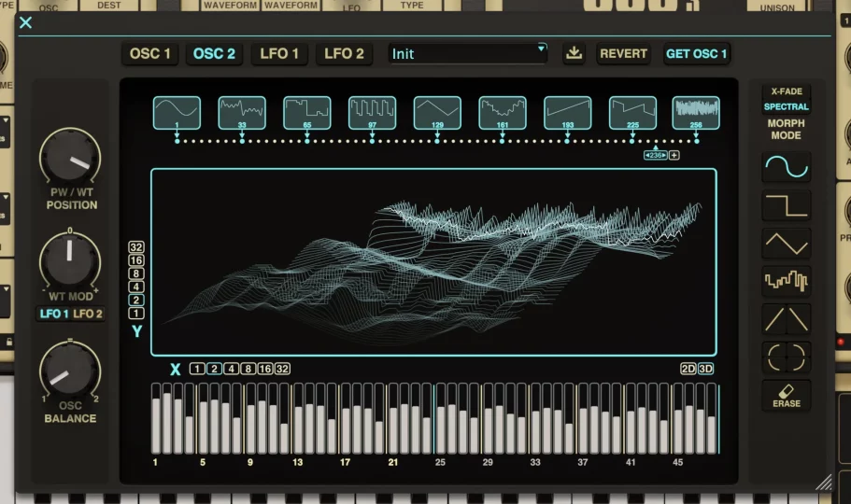
Task: Switch to the OSC 1 tab
Action: coord(149,54)
